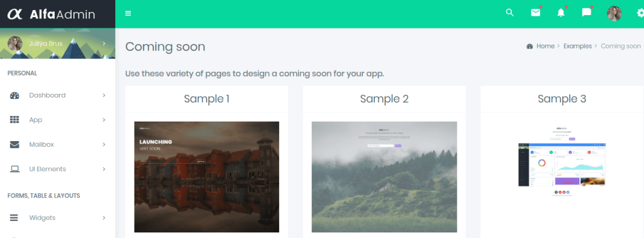
Task: Open the bell notifications icon
Action: [561, 13]
